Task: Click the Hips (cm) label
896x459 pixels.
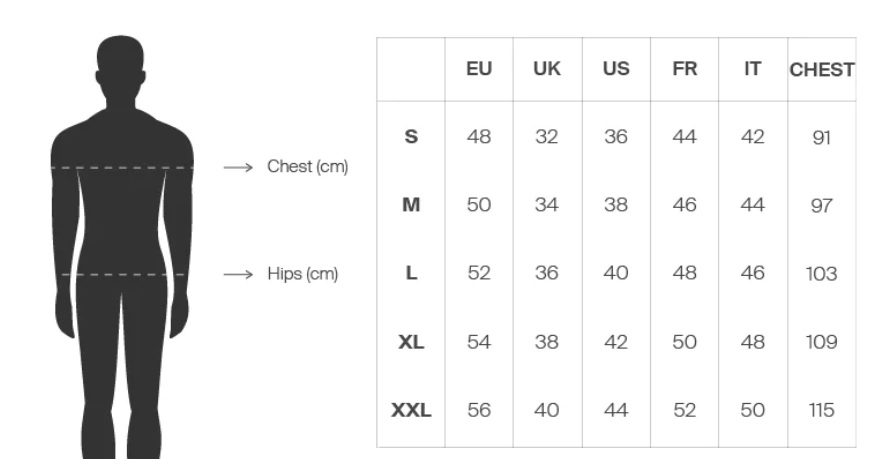Action: coord(303,274)
